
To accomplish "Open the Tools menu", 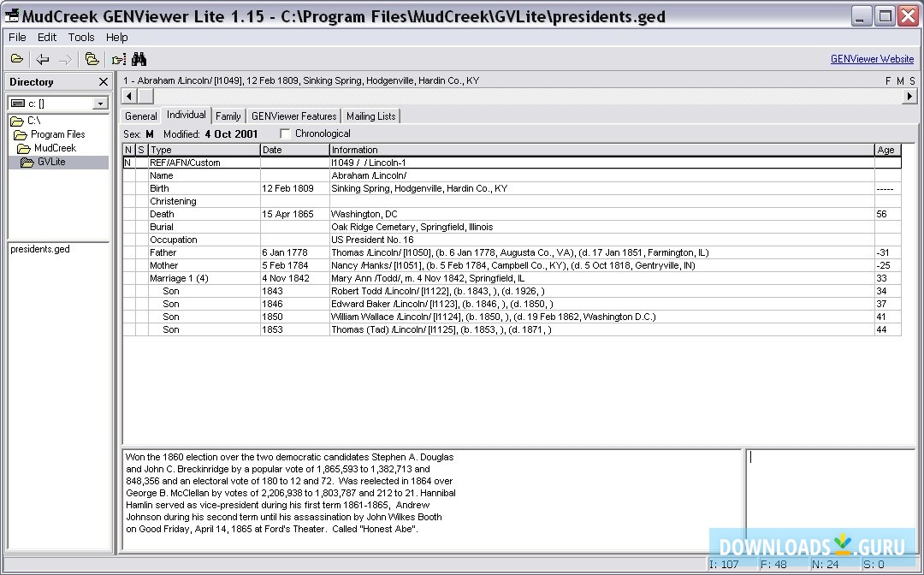I will 80,37.
